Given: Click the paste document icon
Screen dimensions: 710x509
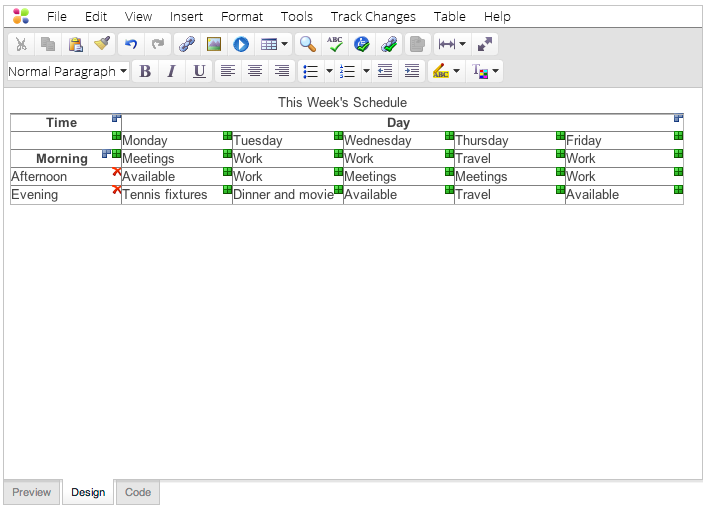Looking at the screenshot, I should [417, 44].
